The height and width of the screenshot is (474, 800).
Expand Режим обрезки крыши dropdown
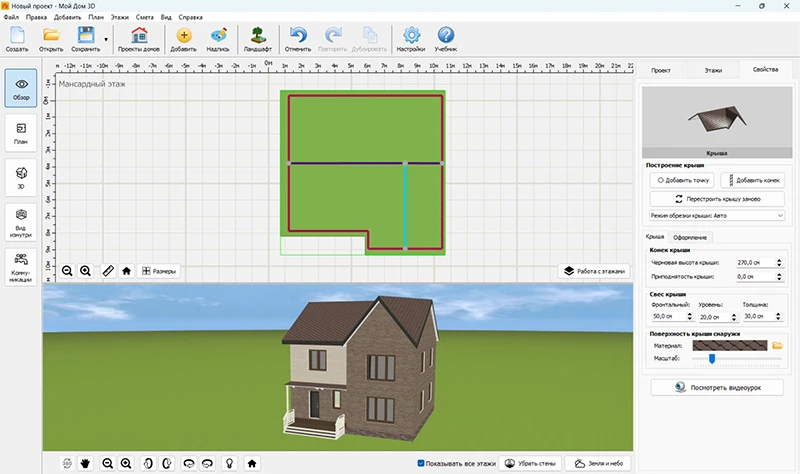point(716,215)
